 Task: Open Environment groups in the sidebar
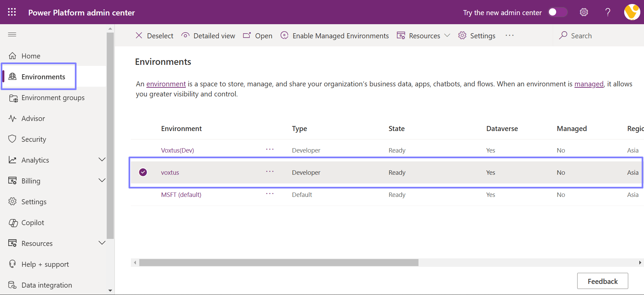coord(53,97)
